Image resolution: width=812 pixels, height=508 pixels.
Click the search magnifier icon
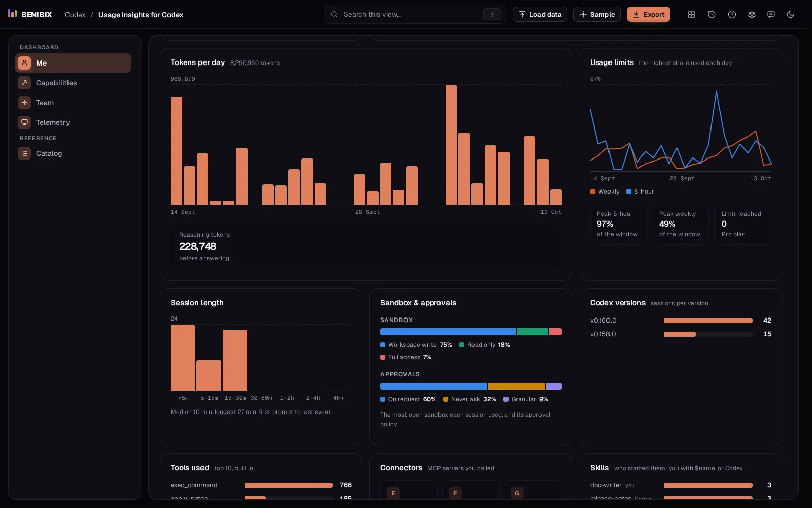[x=334, y=14]
